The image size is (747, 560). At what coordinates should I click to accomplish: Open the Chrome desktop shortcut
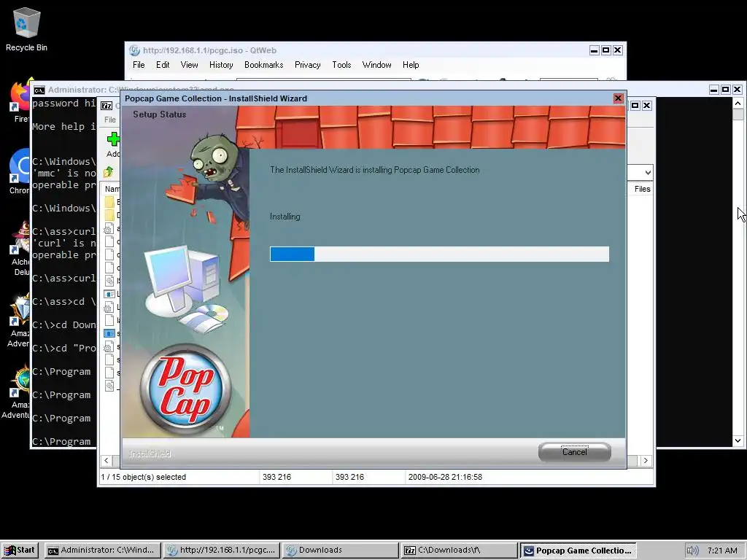click(20, 171)
